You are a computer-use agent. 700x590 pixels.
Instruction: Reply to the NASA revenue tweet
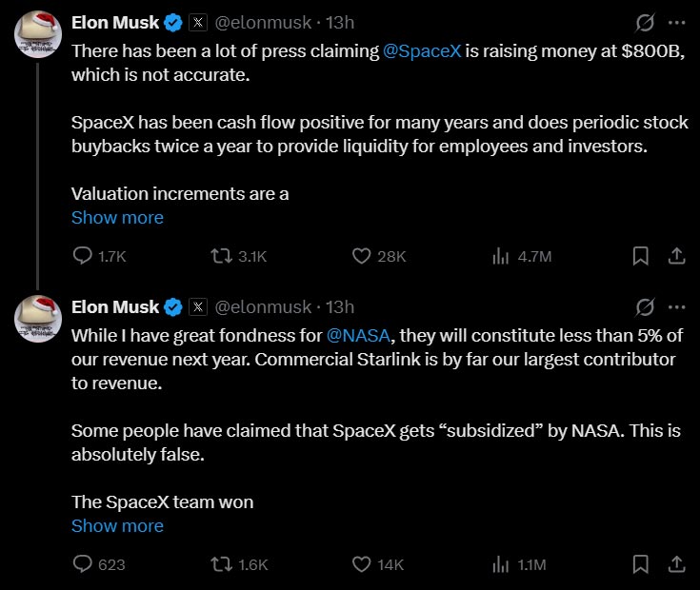[x=84, y=564]
